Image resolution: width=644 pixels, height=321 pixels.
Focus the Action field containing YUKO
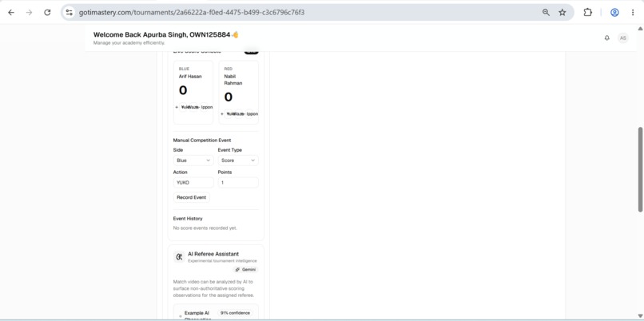(193, 183)
